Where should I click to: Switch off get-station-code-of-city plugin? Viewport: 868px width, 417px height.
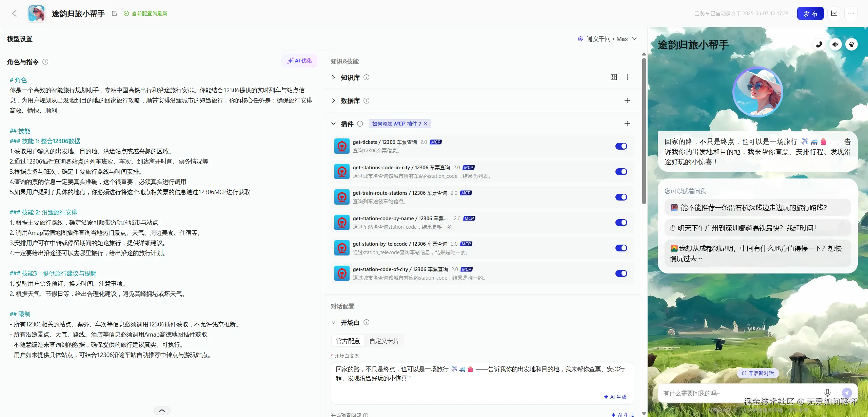(x=621, y=273)
